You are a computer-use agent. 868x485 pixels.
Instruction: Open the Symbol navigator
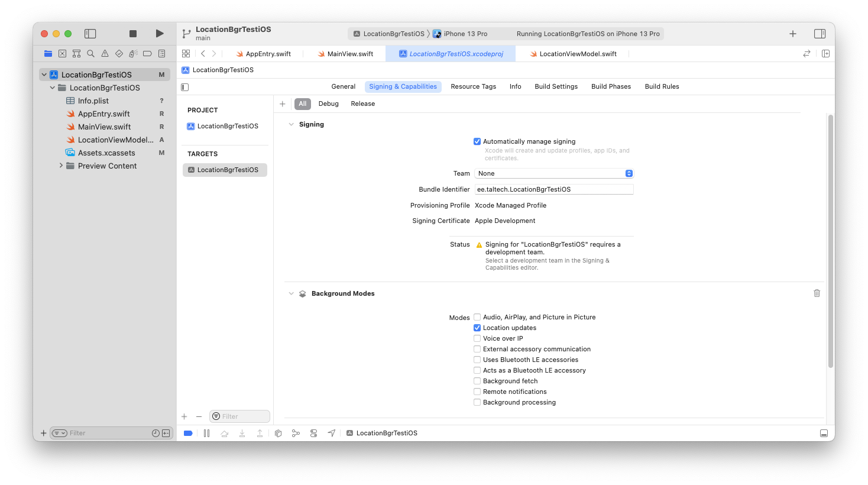[76, 53]
